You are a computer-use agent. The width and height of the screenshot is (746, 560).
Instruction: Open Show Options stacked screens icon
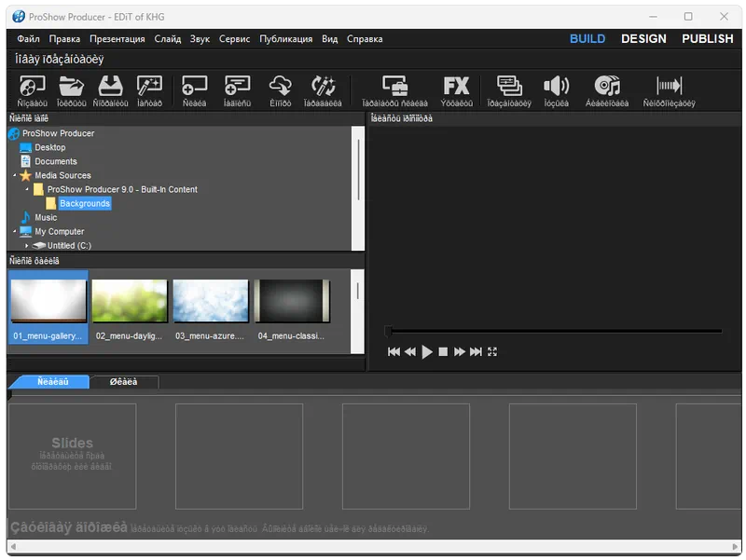[x=509, y=86]
